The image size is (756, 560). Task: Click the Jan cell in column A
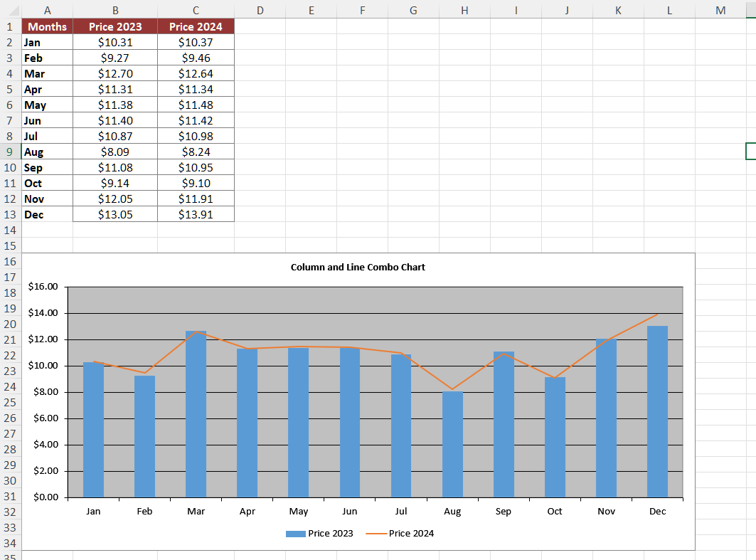(47, 42)
